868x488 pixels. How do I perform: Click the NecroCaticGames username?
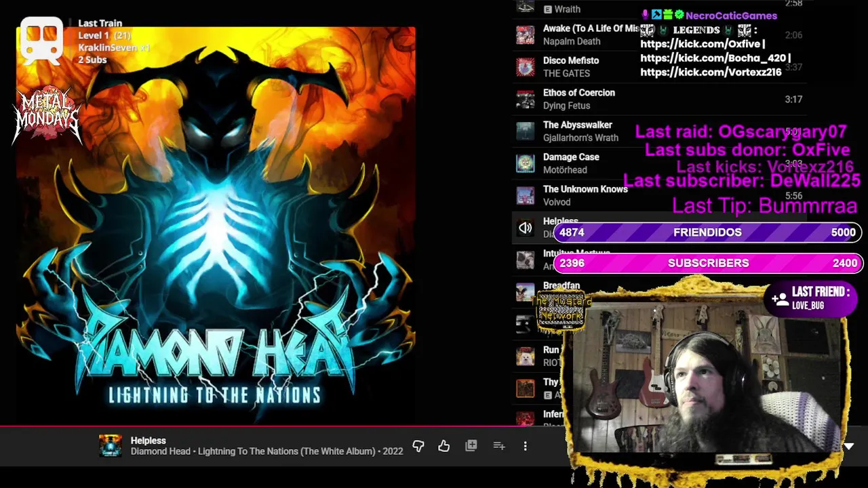(731, 16)
